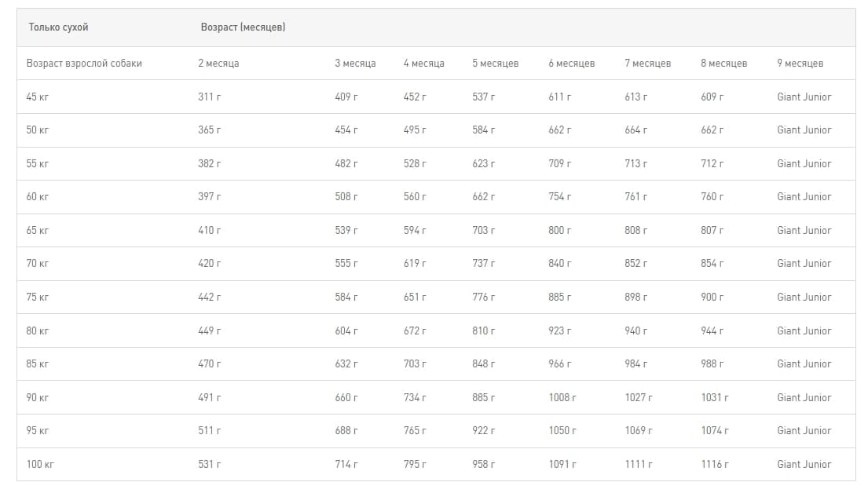Select the "495 г" value
This screenshot has width=868, height=504.
[x=415, y=130]
